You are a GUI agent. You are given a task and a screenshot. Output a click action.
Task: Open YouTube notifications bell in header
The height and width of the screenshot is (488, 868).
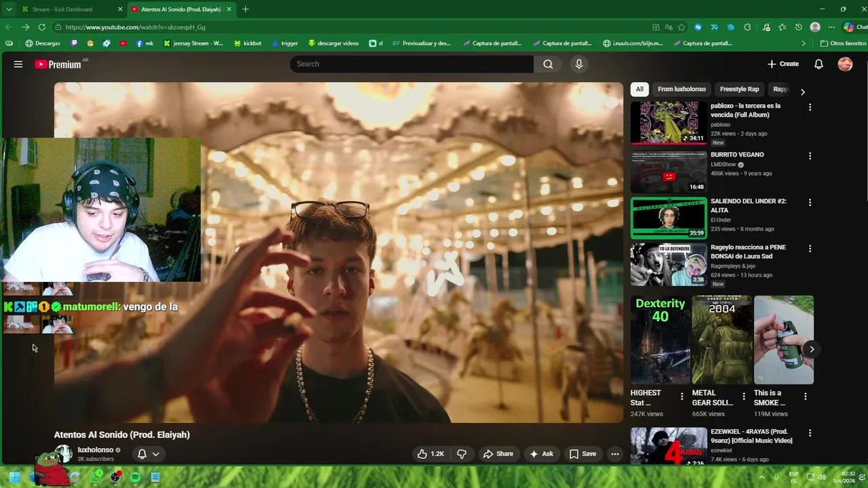coord(818,64)
